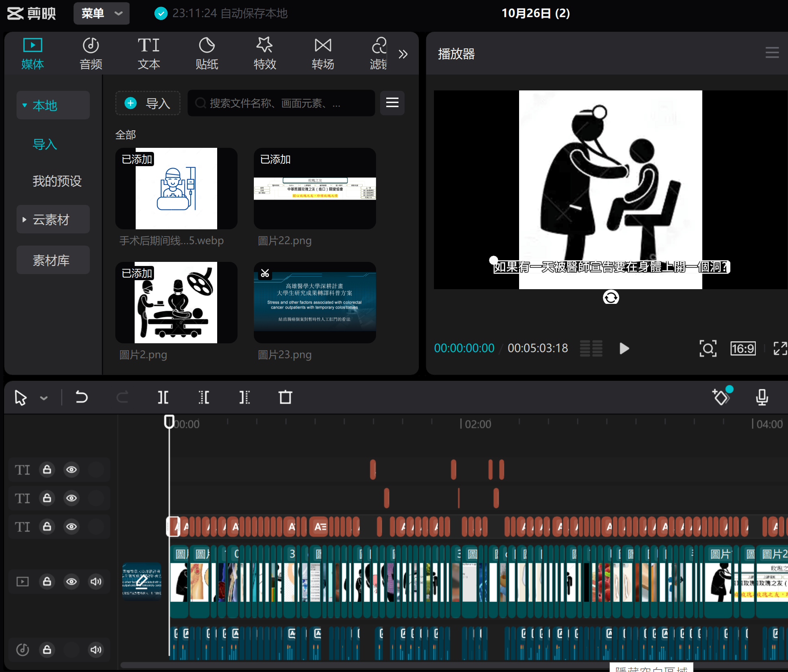This screenshot has width=788, height=672.
Task: Change the 16:9 aspect ratio
Action: [x=743, y=349]
